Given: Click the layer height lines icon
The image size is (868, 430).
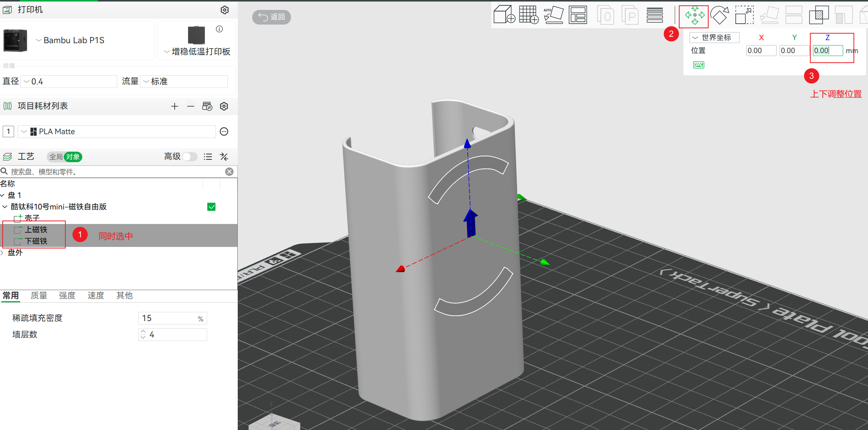Looking at the screenshot, I should [655, 15].
